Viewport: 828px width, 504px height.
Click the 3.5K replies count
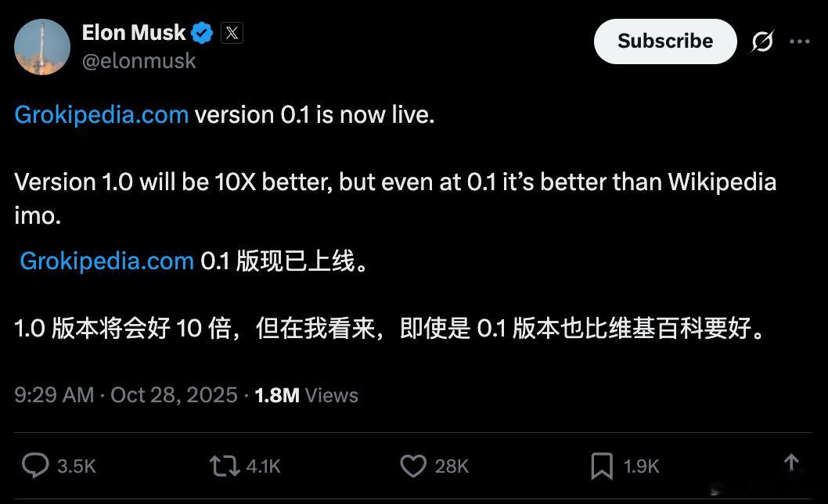pyautogui.click(x=77, y=466)
